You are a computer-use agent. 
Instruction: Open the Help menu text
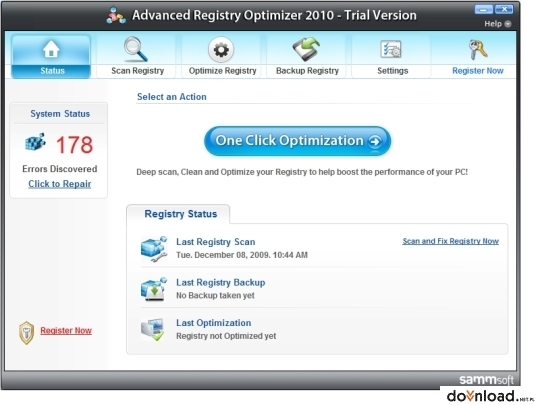[493, 24]
